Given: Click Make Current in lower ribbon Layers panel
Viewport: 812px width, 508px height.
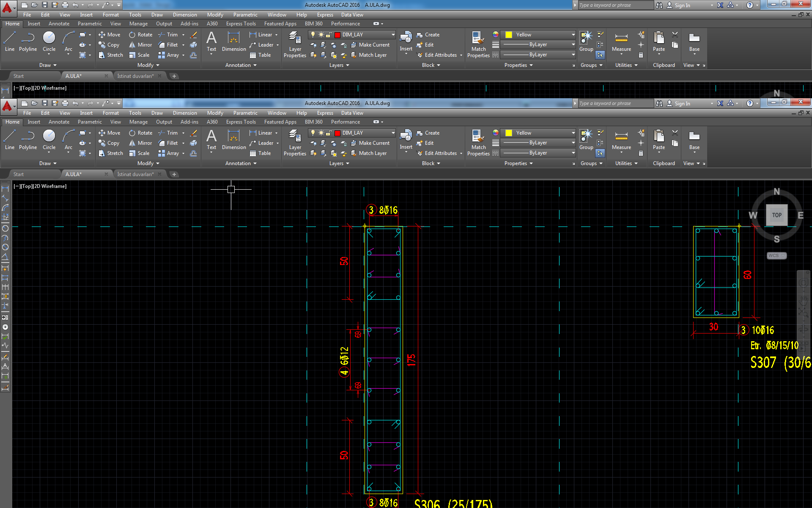Looking at the screenshot, I should click(374, 143).
